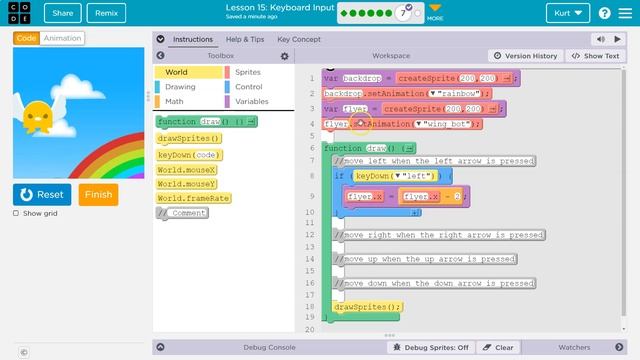Edit the flyer variable name field on line 3

(x=355, y=109)
